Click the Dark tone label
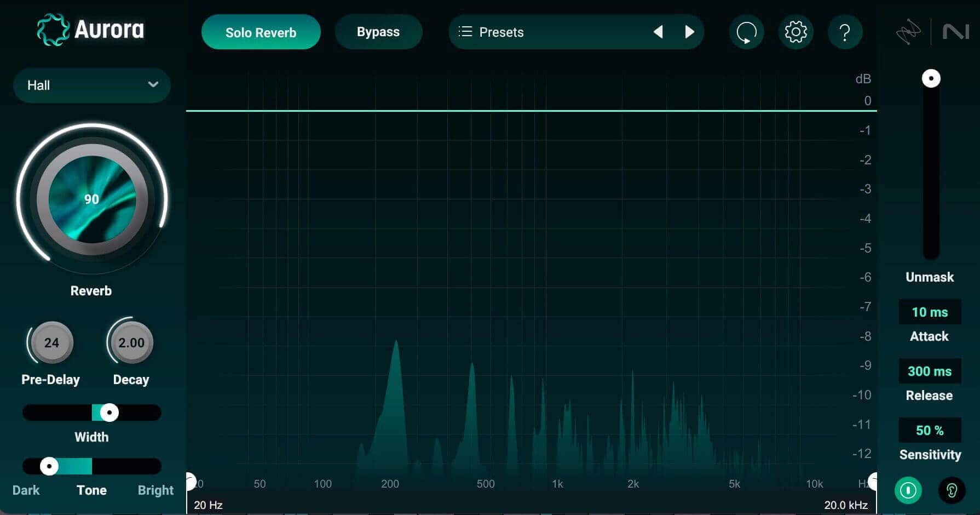The width and height of the screenshot is (980, 515). pyautogui.click(x=26, y=490)
